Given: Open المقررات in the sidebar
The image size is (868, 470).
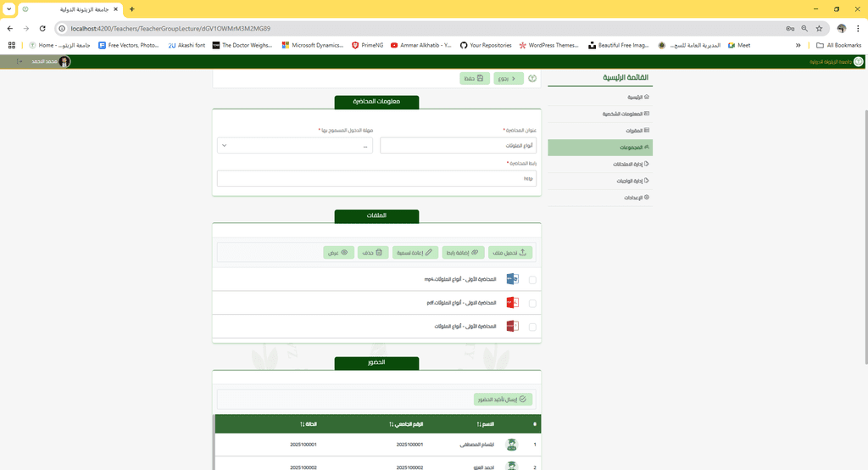Looking at the screenshot, I should click(600, 131).
